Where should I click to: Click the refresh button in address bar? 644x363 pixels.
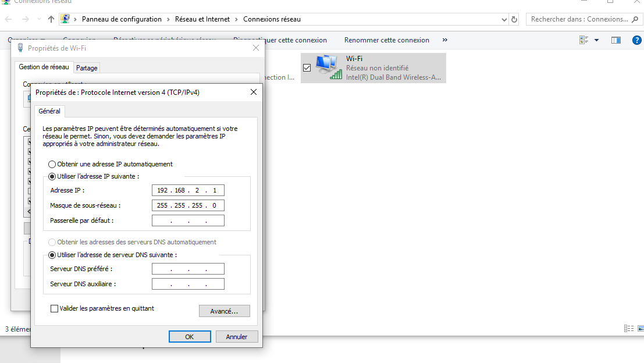tap(514, 19)
